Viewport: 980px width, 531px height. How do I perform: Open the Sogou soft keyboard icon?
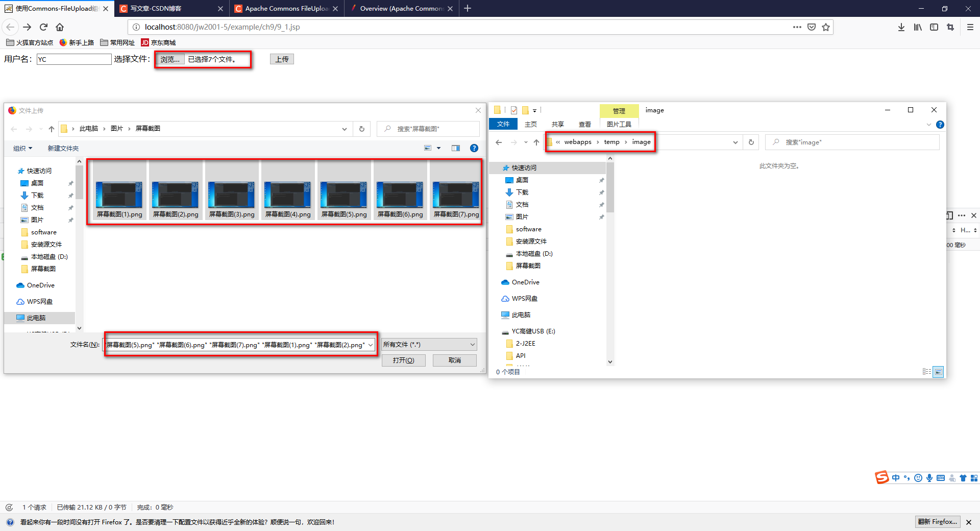pos(941,478)
